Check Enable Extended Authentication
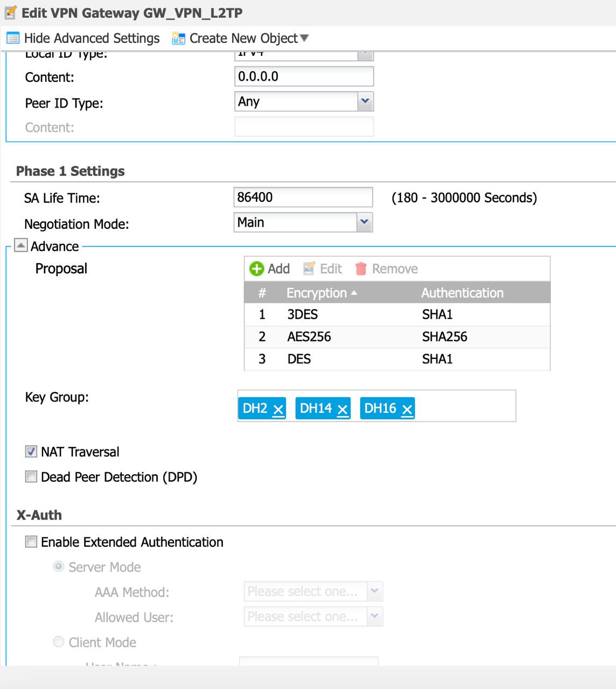This screenshot has width=616, height=689. 31,542
